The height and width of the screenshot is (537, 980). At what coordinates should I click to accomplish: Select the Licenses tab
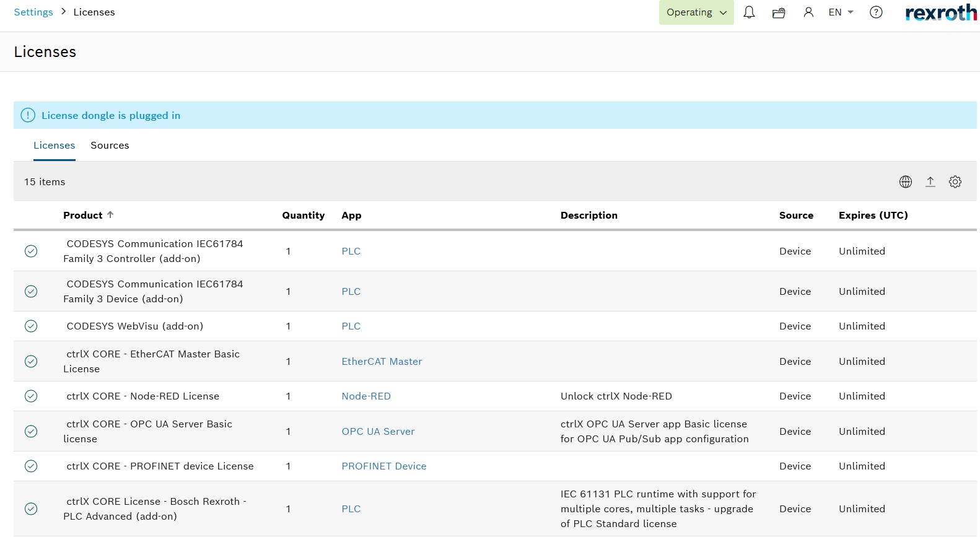[54, 146]
